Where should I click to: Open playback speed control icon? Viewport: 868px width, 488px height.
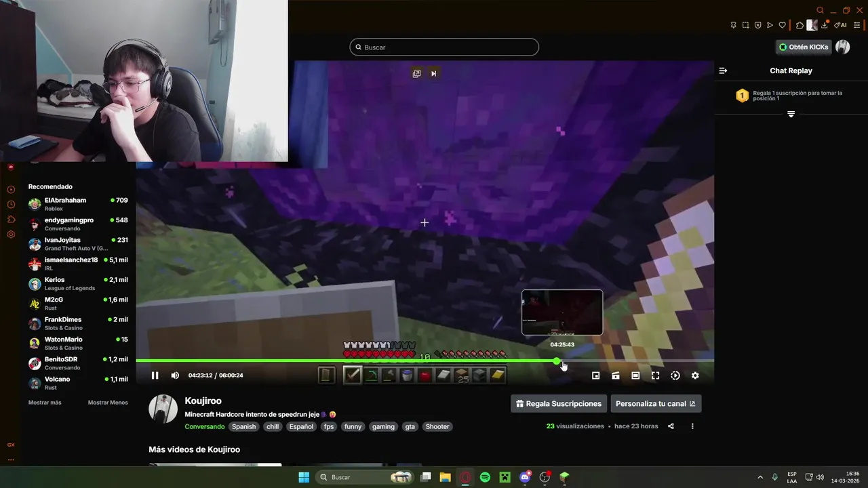click(x=675, y=375)
